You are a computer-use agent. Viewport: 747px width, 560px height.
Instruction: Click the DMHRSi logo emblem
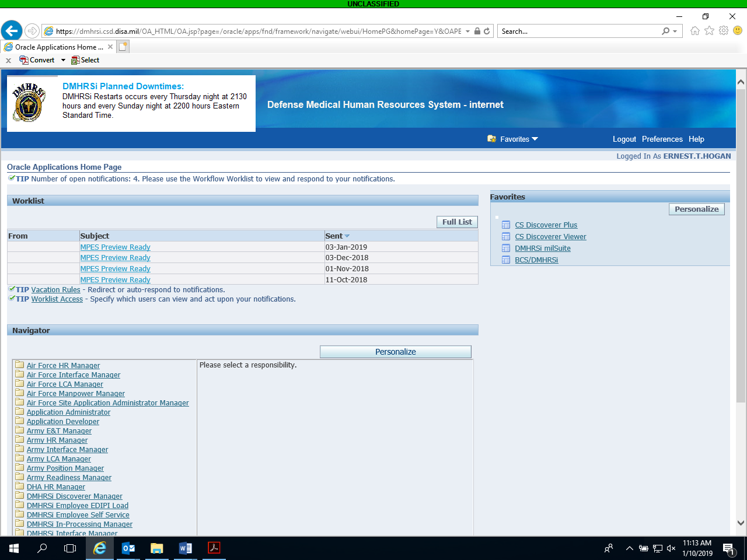pyautogui.click(x=29, y=103)
